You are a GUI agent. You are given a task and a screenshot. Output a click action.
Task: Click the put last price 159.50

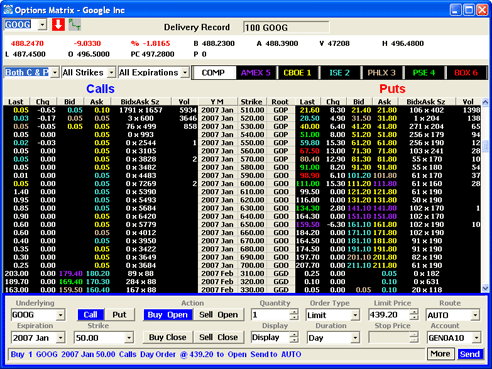click(308, 225)
